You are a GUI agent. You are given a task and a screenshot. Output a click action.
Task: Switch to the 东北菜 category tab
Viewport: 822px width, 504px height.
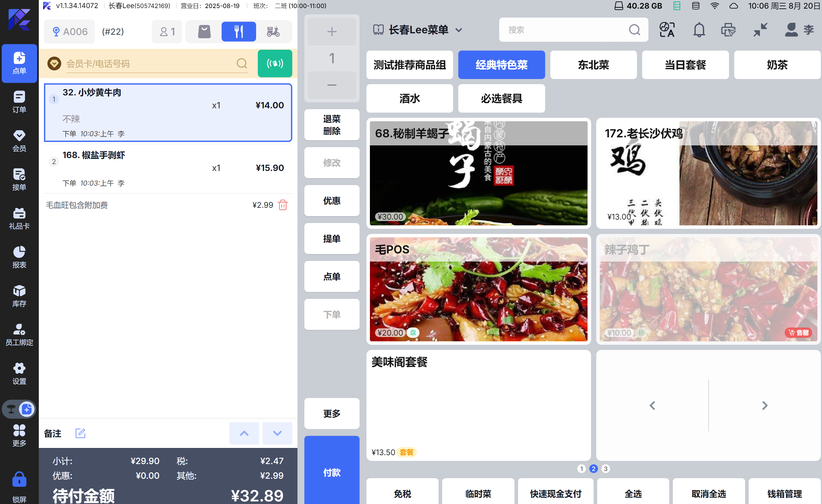(x=593, y=65)
